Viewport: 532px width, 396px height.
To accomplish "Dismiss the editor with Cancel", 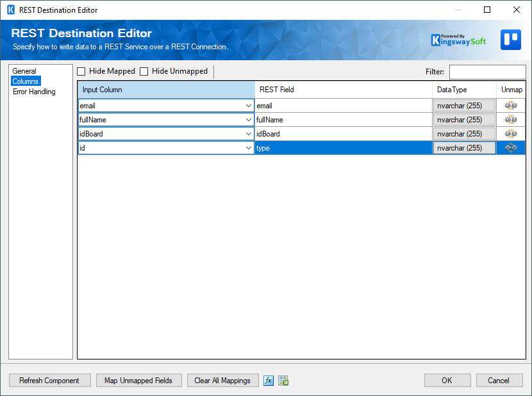I will click(499, 381).
